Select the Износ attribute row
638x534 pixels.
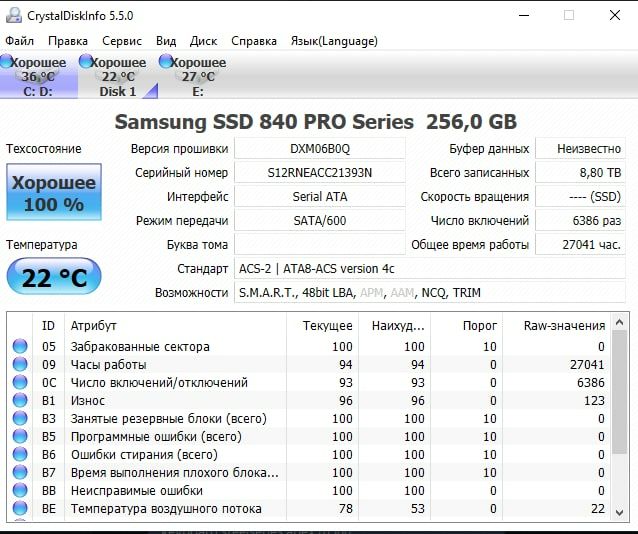click(308, 400)
